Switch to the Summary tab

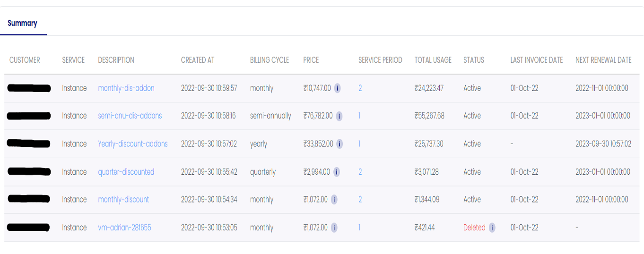pyautogui.click(x=22, y=23)
